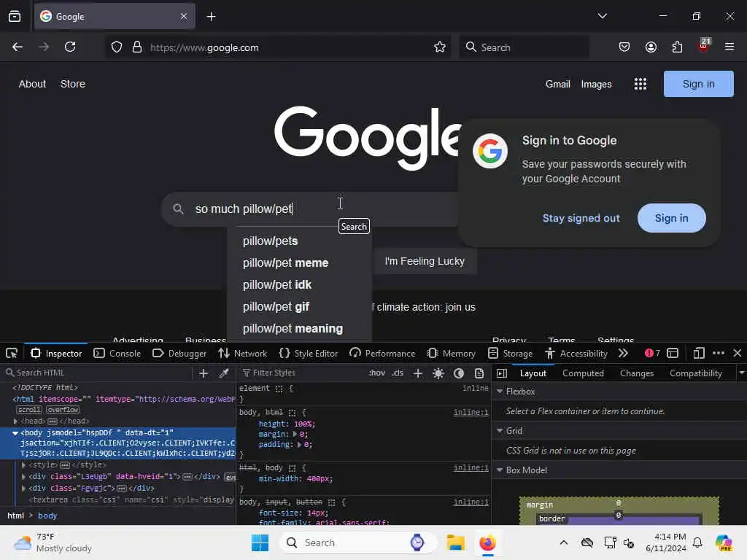Open the Pocket save icon
This screenshot has height=560, width=747.
point(624,47)
